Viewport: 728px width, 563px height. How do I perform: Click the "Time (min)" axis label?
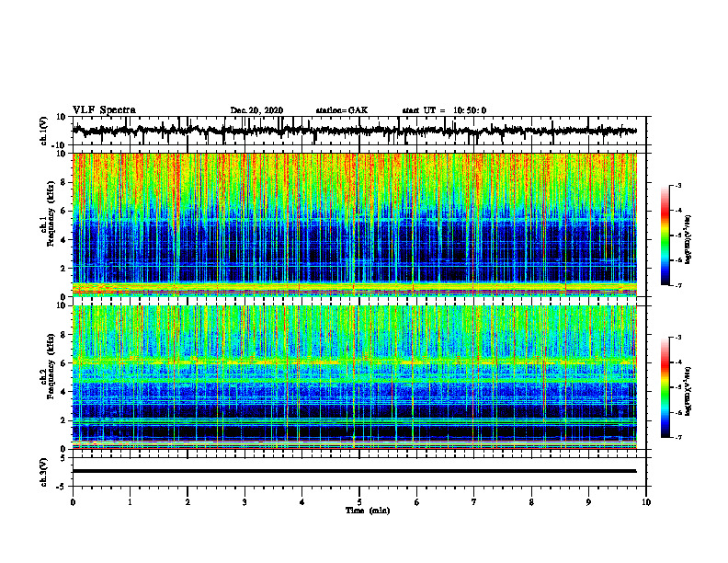[368, 511]
